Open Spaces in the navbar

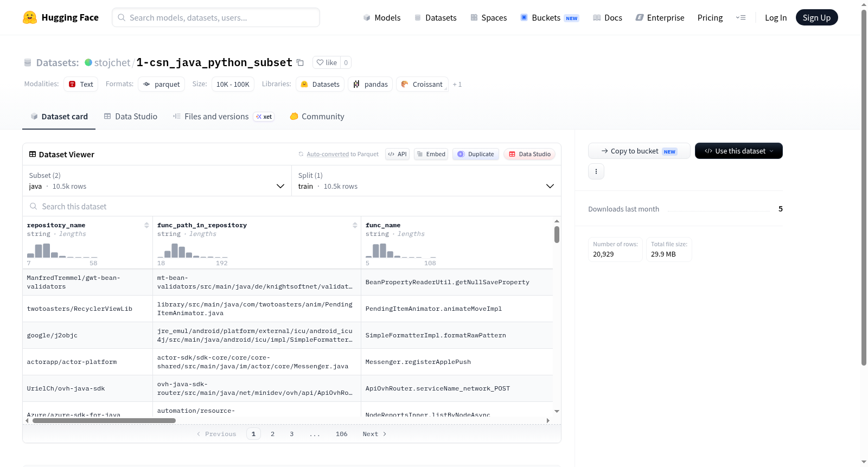488,17
